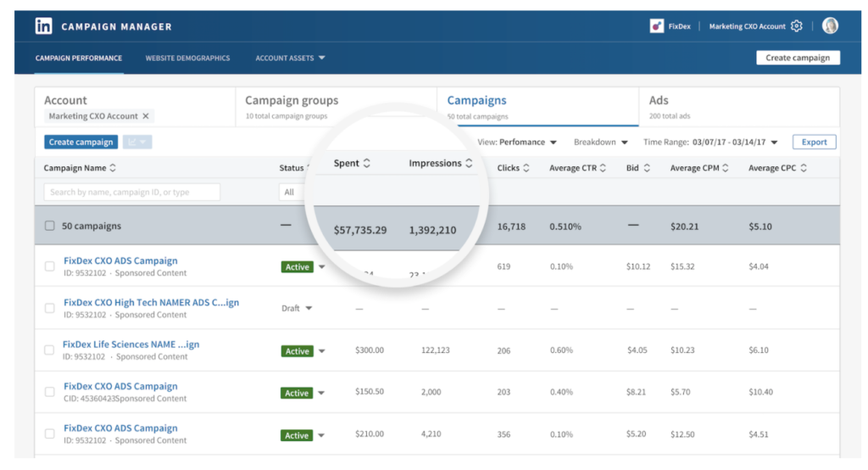
Task: Check FixDex CXO High Tech NAMER row
Action: [50, 308]
